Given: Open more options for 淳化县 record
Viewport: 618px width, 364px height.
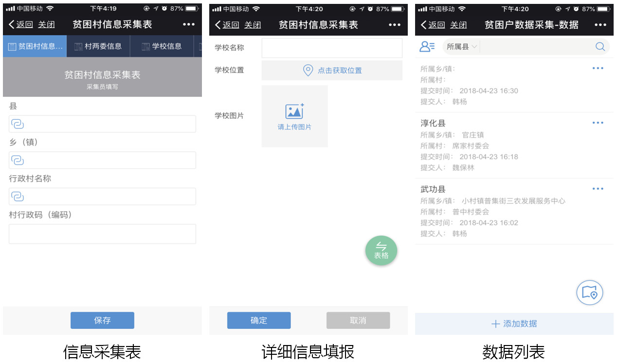Looking at the screenshot, I should [x=598, y=123].
